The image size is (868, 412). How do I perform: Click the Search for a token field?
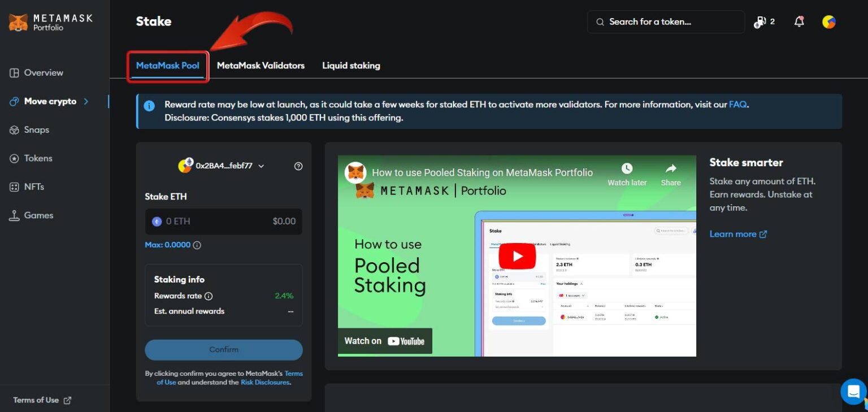point(666,22)
